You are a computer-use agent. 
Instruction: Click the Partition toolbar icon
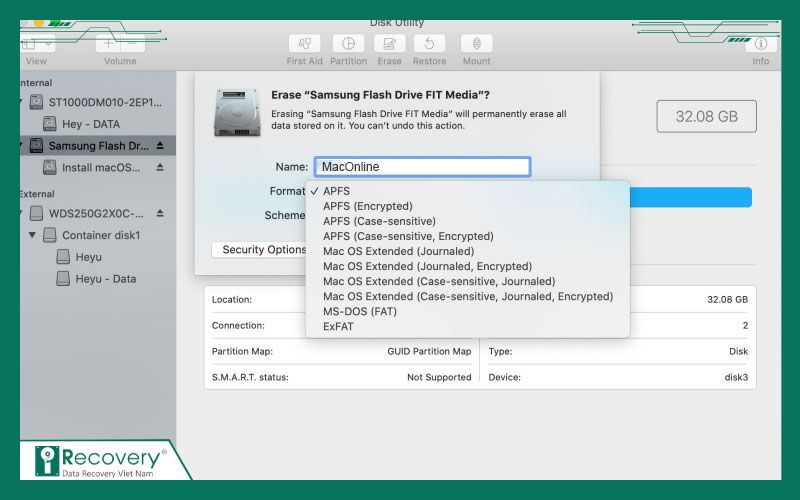(x=348, y=44)
